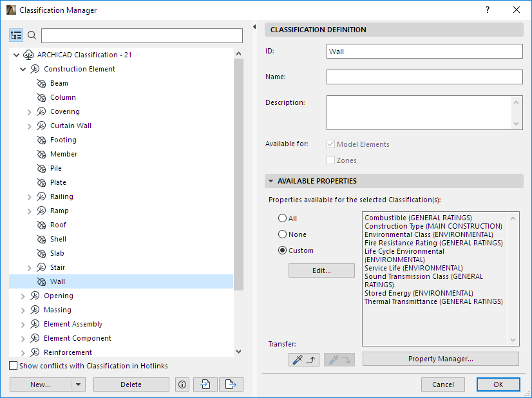Image resolution: width=532 pixels, height=398 pixels.
Task: Click the tree list scroll up arrow
Action: (x=238, y=53)
